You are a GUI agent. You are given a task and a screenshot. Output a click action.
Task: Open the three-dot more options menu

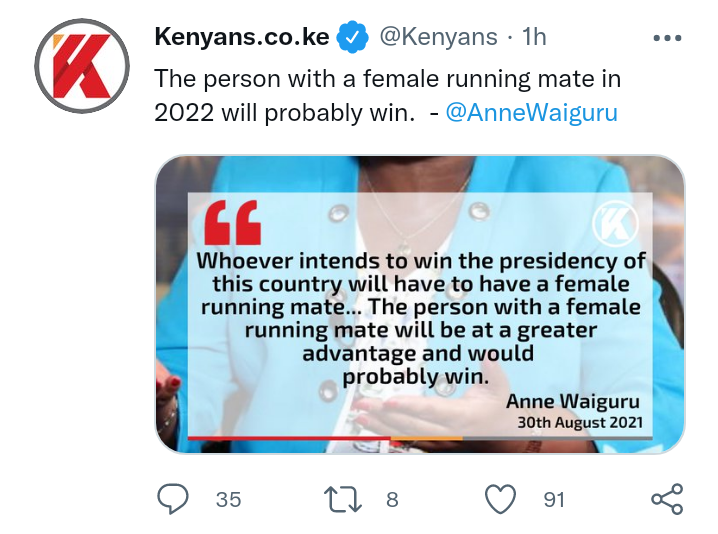click(x=667, y=38)
